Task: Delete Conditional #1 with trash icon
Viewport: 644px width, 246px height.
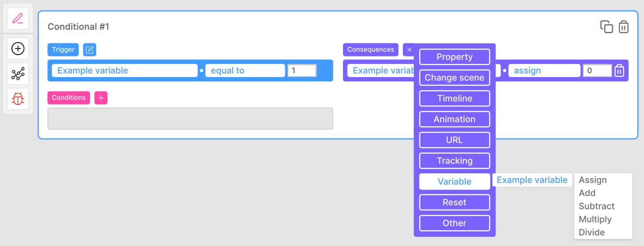Action: [x=624, y=27]
